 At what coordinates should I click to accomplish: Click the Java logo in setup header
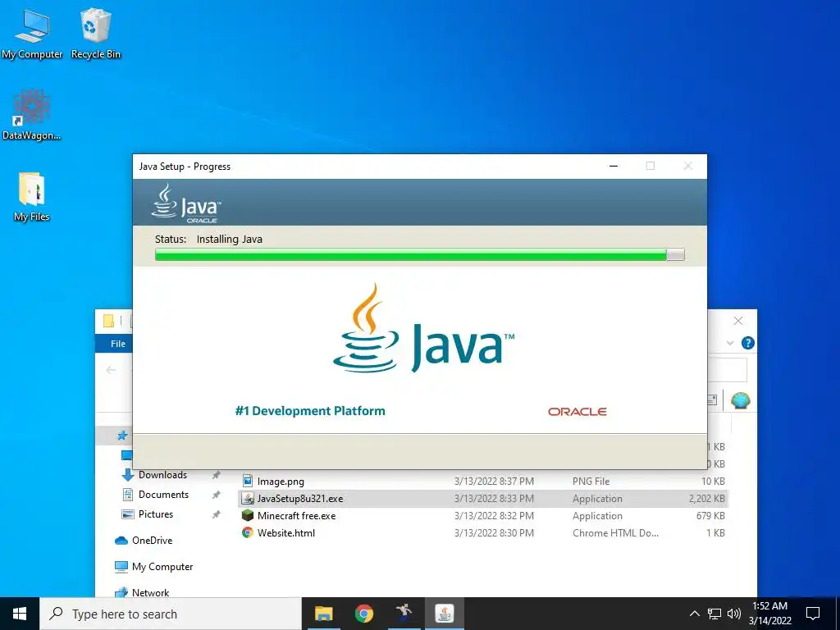(x=186, y=203)
